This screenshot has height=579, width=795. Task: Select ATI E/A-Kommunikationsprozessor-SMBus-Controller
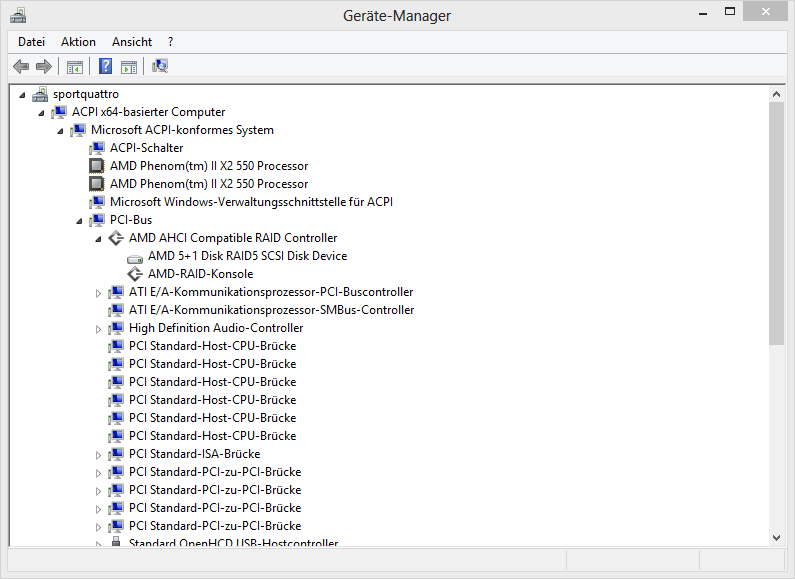(271, 310)
